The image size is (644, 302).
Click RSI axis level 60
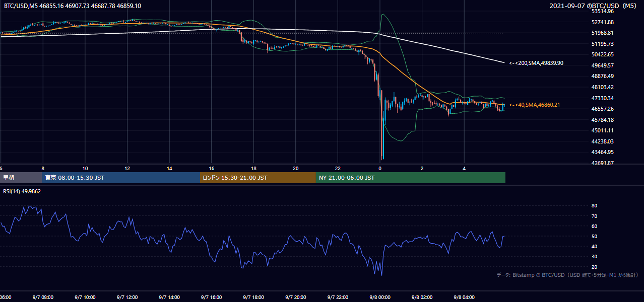point(594,226)
